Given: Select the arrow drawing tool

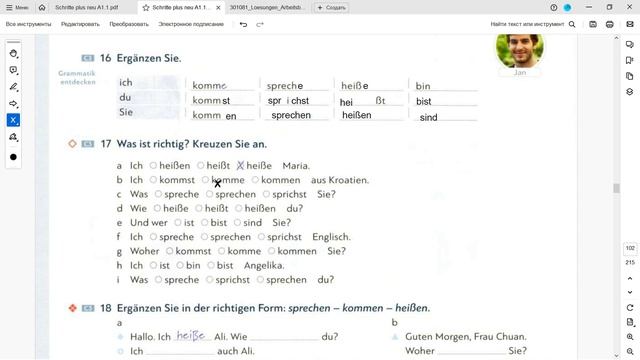Looking at the screenshot, I should point(13,103).
